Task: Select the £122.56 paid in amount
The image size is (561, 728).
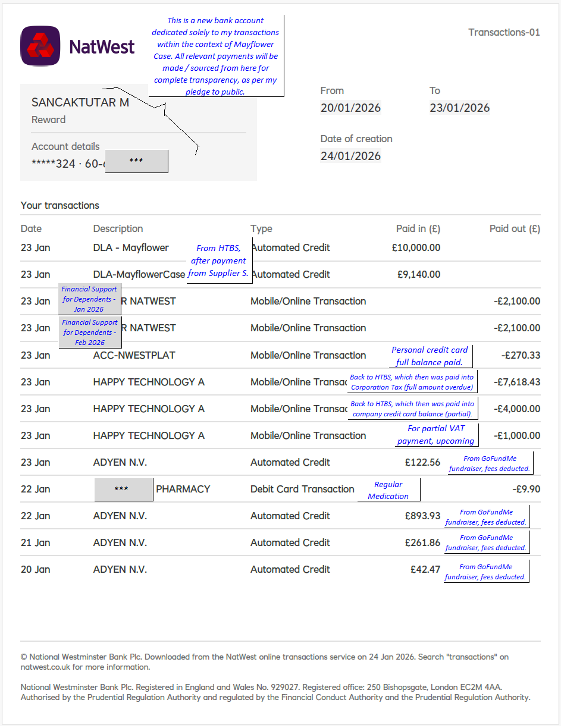Action: pyautogui.click(x=423, y=462)
